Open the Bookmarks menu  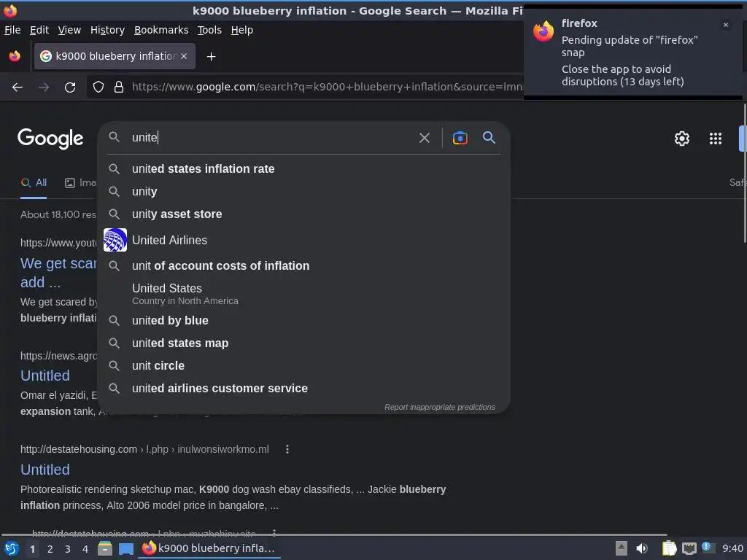tap(161, 30)
